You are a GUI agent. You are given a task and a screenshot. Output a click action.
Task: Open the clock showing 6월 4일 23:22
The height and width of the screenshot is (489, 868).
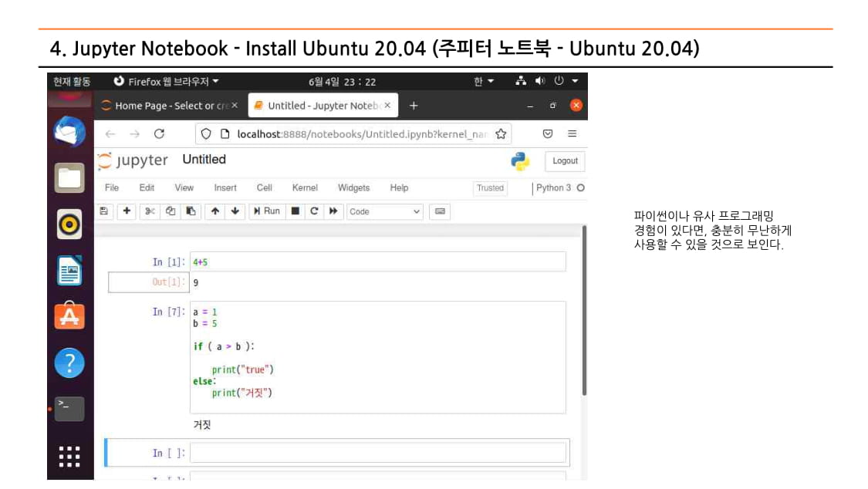coord(342,82)
